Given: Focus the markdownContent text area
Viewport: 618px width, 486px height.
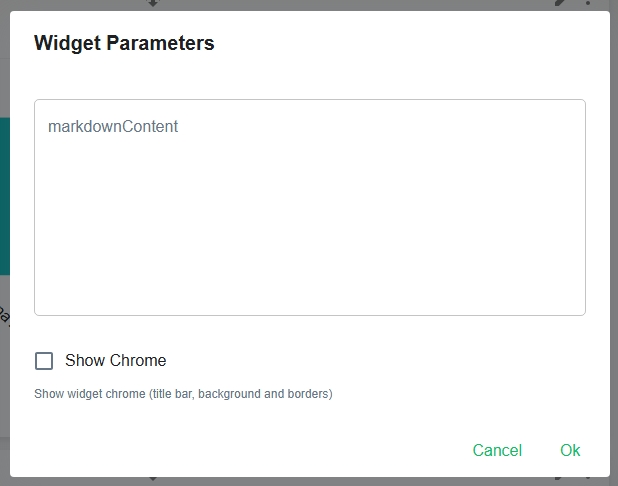Looking at the screenshot, I should [x=309, y=207].
